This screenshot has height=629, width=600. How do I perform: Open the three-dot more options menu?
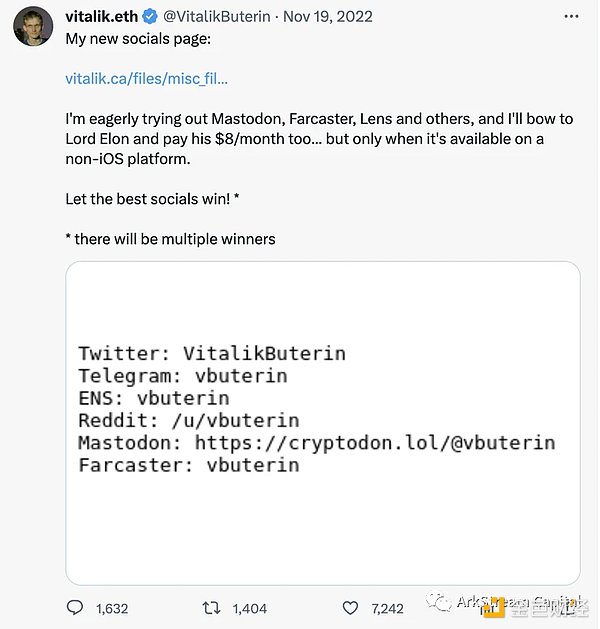click(570, 17)
